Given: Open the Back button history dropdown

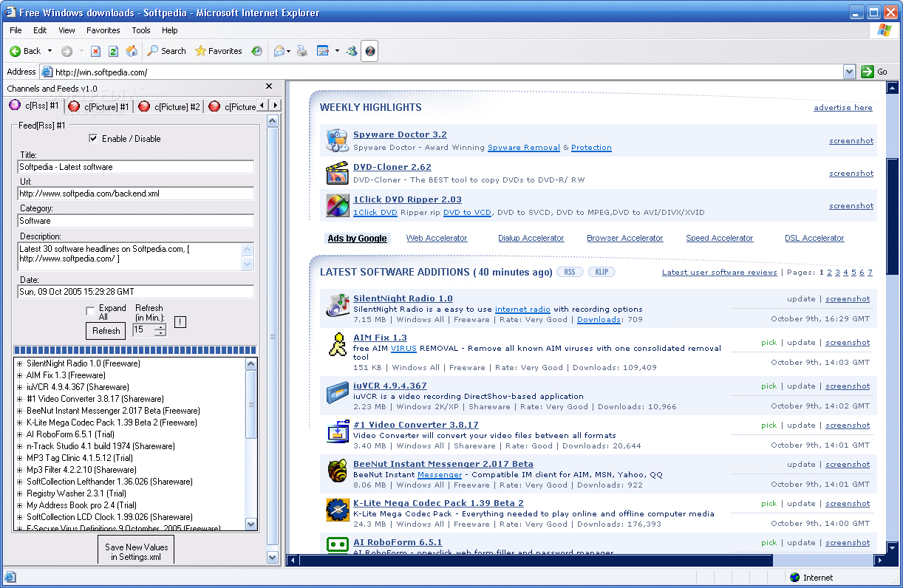Looking at the screenshot, I should click(50, 51).
